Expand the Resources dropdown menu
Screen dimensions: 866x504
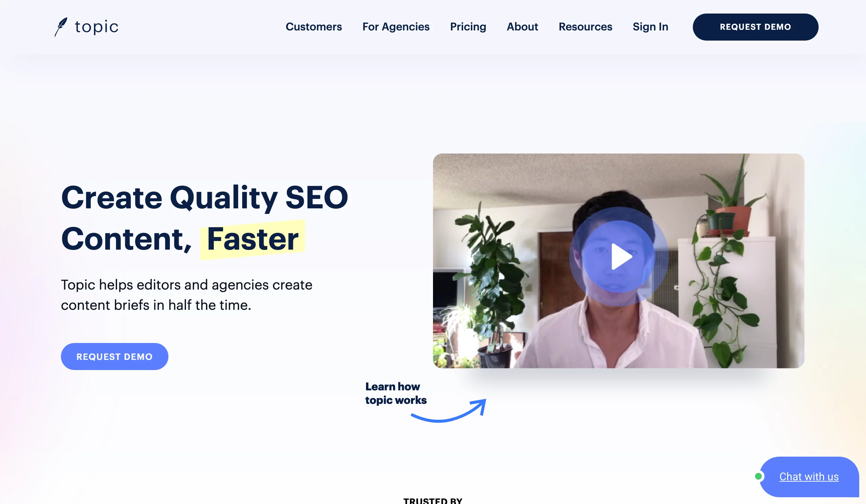585,26
